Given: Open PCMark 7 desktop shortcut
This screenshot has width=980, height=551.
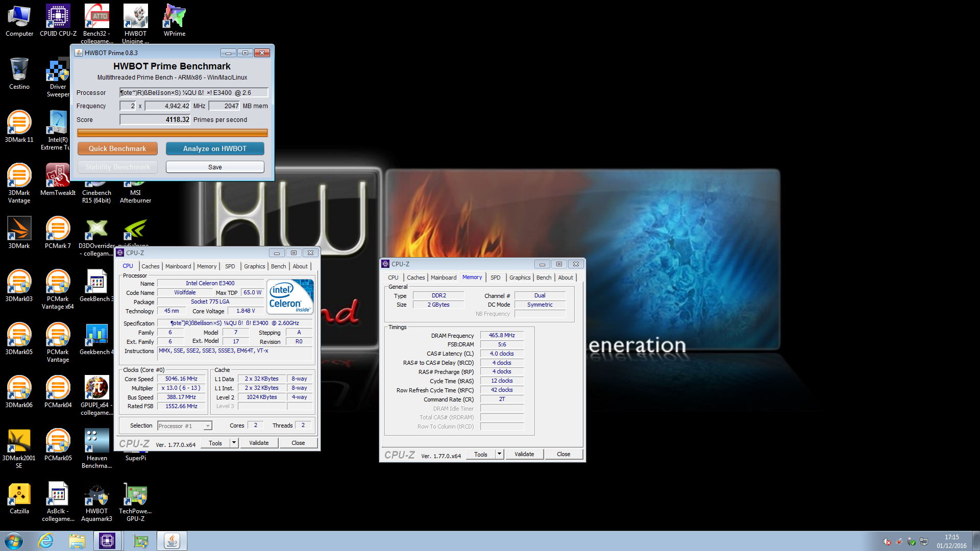Looking at the screenshot, I should [x=58, y=233].
